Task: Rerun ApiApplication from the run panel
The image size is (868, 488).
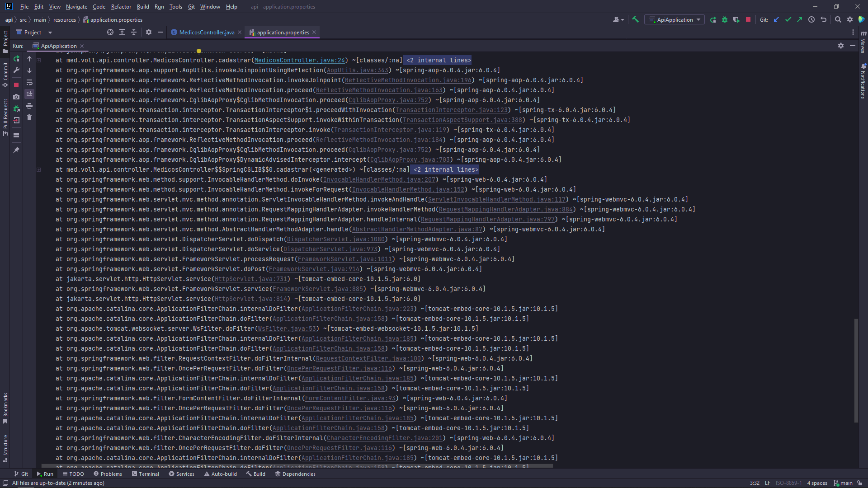Action: coord(16,59)
